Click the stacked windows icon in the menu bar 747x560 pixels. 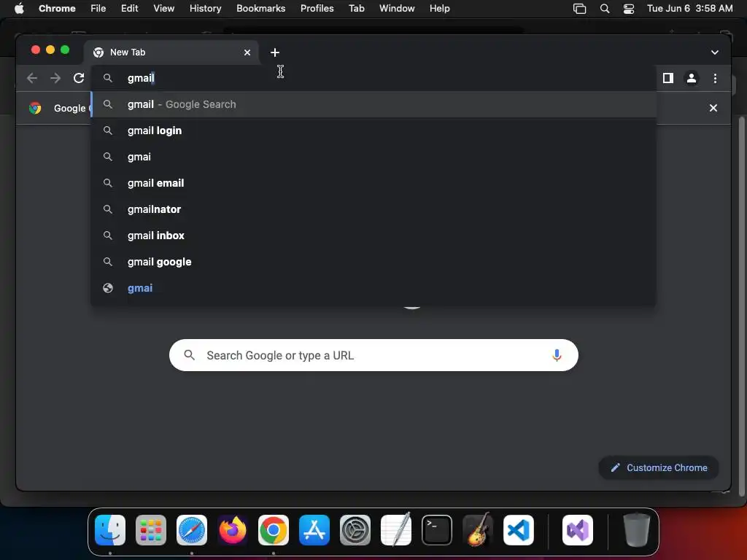(579, 8)
